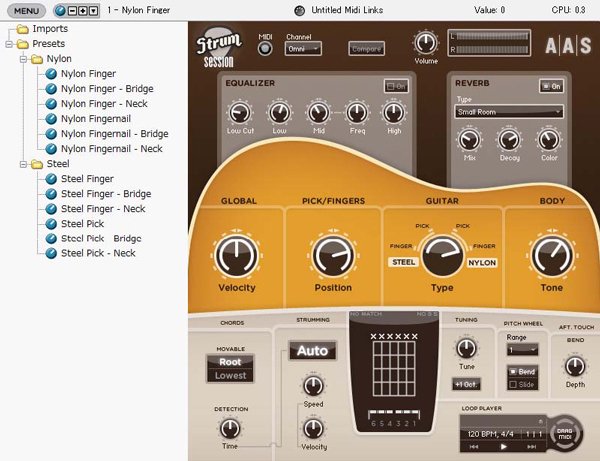The width and height of the screenshot is (600, 461).
Task: Click the Nylon Finger - Bridge preset icon
Action: (x=51, y=89)
